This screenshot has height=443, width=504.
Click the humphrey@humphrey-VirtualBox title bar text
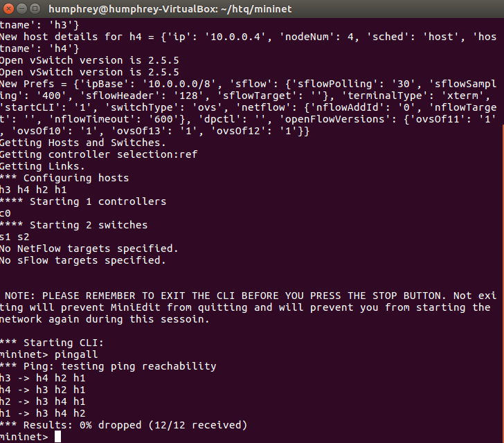170,9
